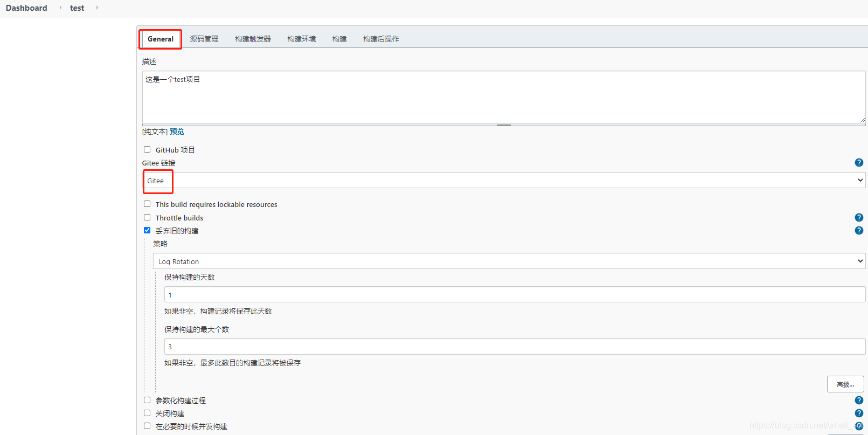Open help for Throttle builds option
Screen dimensions: 868x435
[x=859, y=218]
